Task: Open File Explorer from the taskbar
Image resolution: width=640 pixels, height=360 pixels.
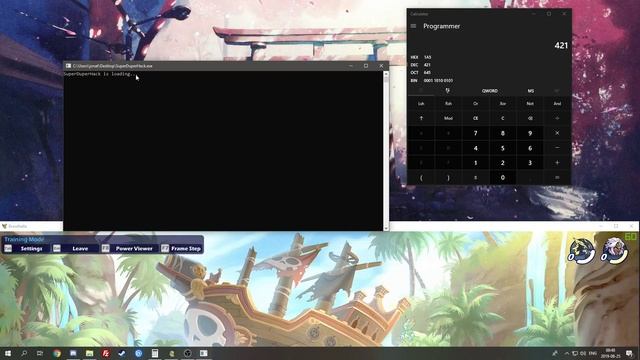Action: [89, 353]
